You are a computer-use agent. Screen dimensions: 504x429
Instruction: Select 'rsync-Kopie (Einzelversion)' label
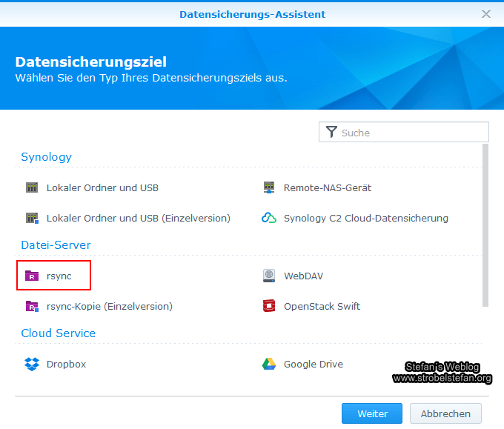pyautogui.click(x=110, y=307)
